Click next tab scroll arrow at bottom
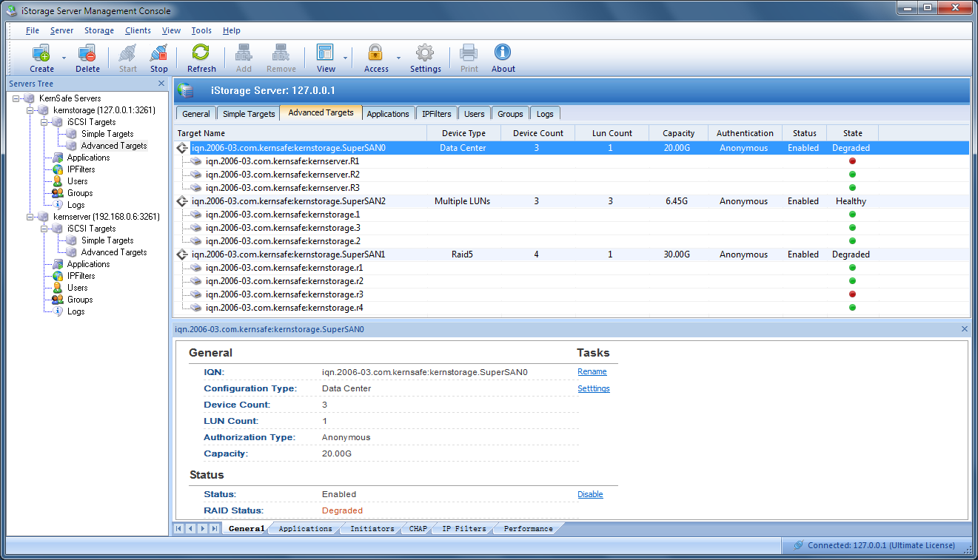Viewport: 978px width, 560px height. (202, 528)
